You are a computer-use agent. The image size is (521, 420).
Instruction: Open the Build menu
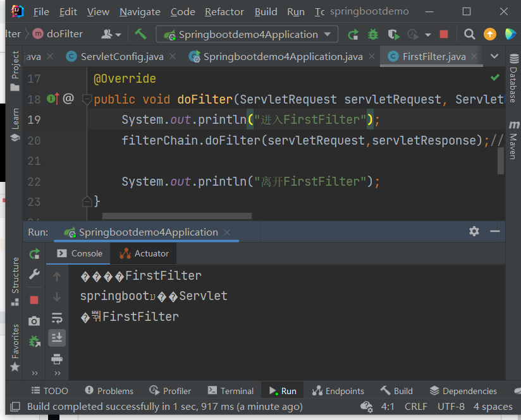tap(266, 12)
